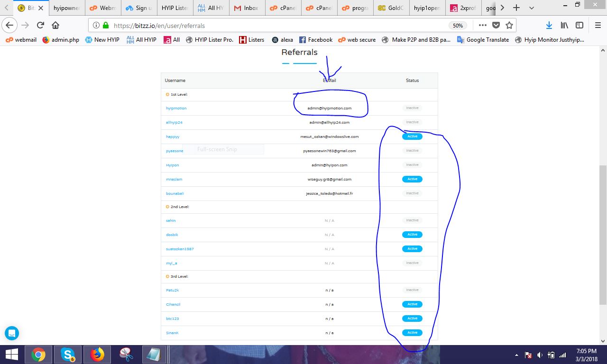Open the admin.php bookmark
The width and height of the screenshot is (607, 364).
coord(61,40)
